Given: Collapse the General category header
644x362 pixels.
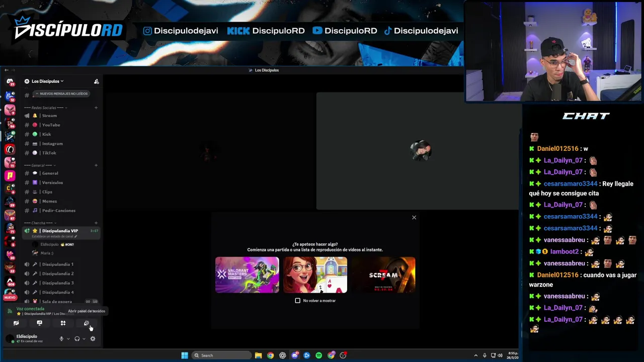Looking at the screenshot, I should tap(40, 165).
